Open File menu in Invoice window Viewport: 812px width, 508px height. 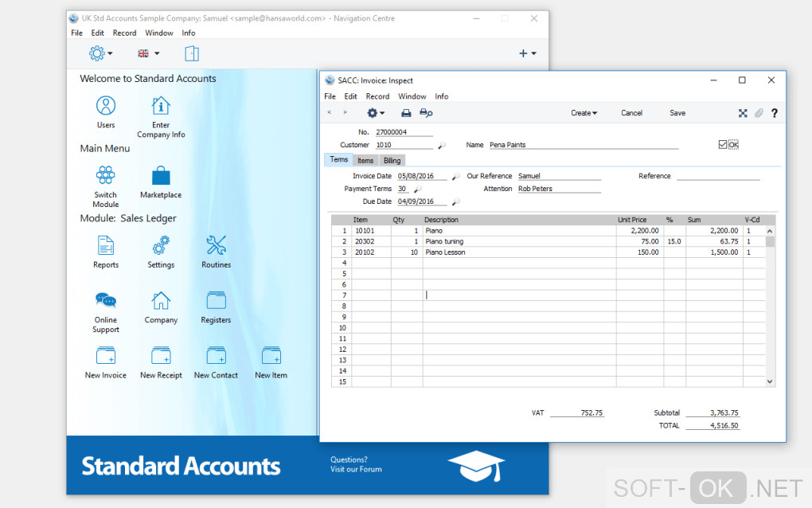click(330, 96)
